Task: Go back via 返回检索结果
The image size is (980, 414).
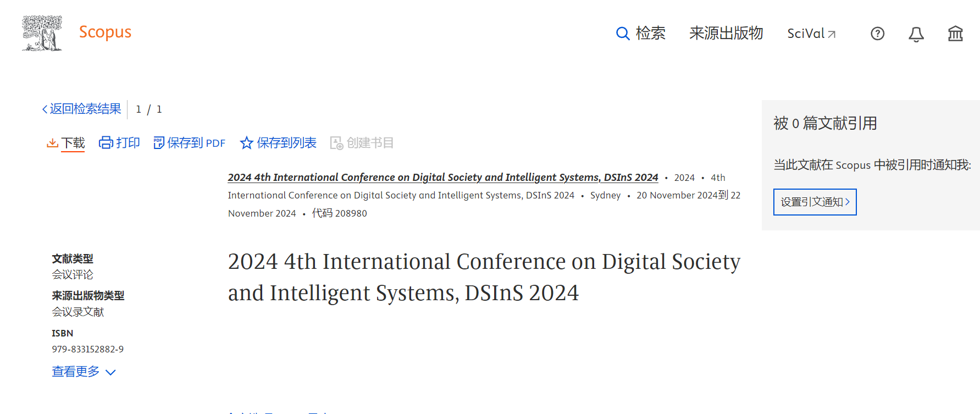Action: pyautogui.click(x=82, y=109)
